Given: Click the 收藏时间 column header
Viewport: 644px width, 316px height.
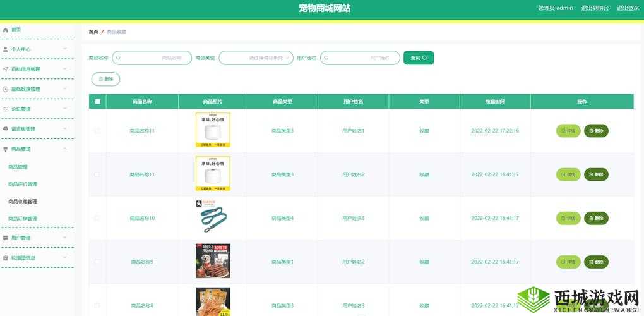Looking at the screenshot, I should [495, 102].
